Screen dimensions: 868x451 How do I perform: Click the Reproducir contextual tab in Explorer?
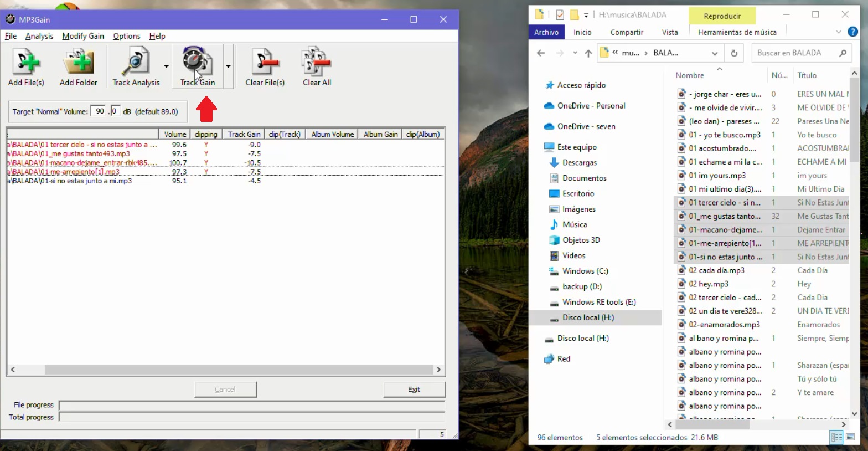pyautogui.click(x=722, y=16)
